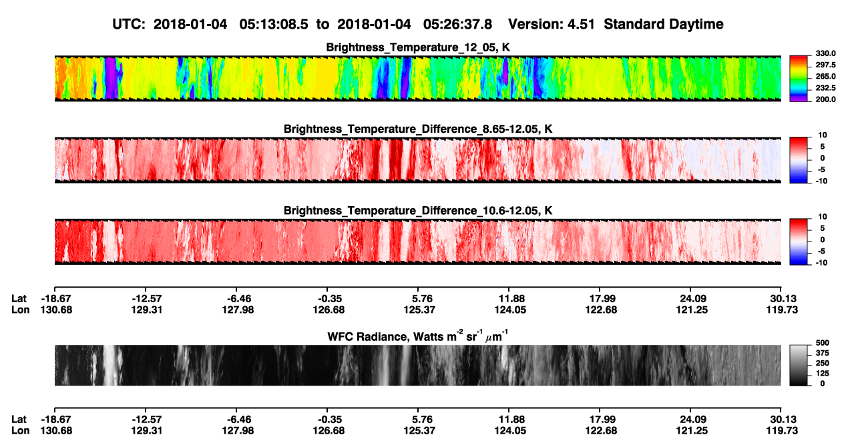Viewport: 868px width, 445px height.
Task: Click the 232.5 colorbar tick label
Action: click(825, 88)
